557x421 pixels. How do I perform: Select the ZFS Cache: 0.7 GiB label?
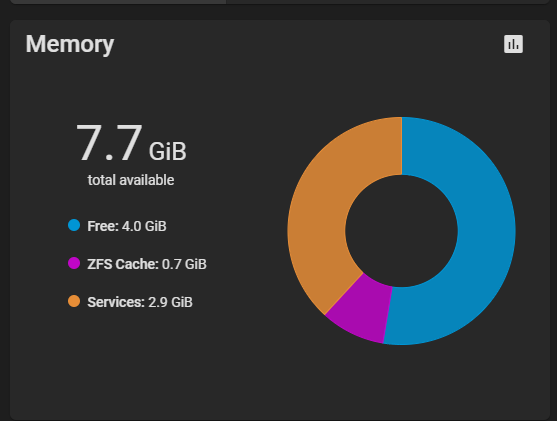[147, 264]
